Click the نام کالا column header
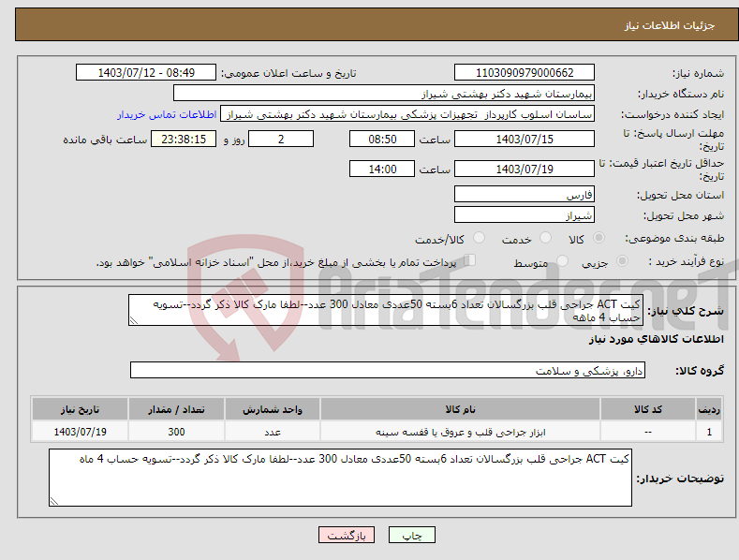739x560 pixels. pyautogui.click(x=460, y=409)
